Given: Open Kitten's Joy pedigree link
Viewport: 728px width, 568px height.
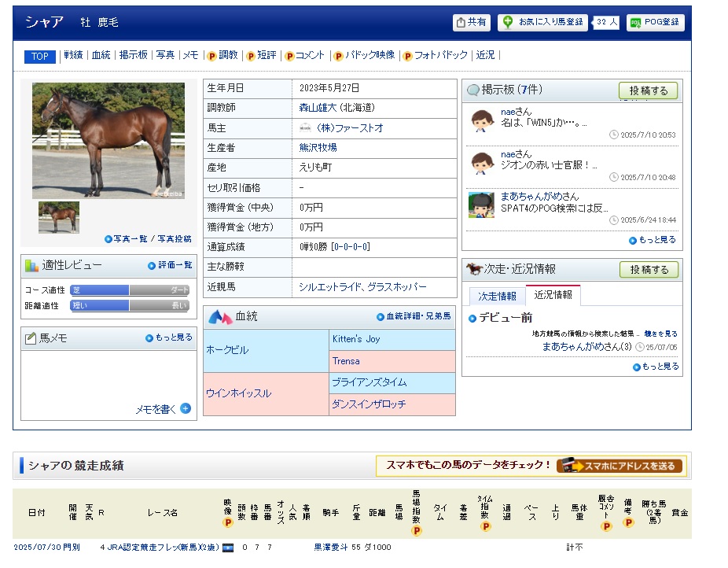Looking at the screenshot, I should tap(356, 339).
